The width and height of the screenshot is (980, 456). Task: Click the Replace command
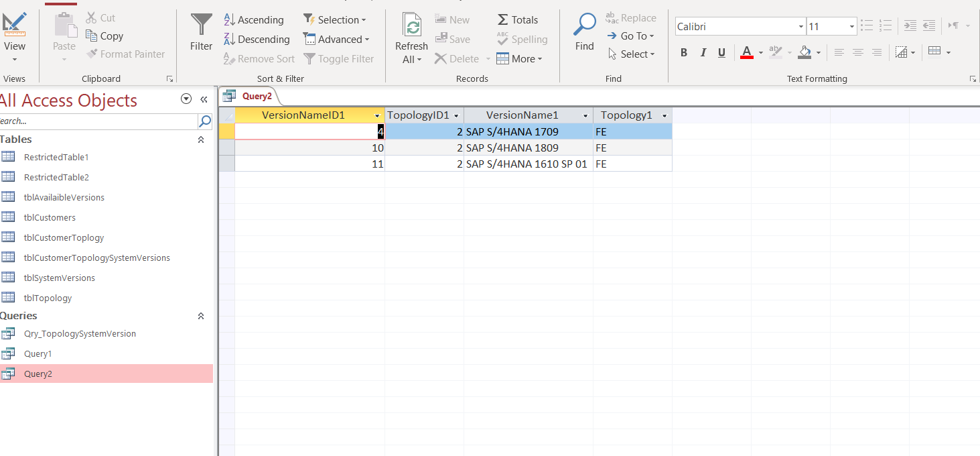[631, 18]
